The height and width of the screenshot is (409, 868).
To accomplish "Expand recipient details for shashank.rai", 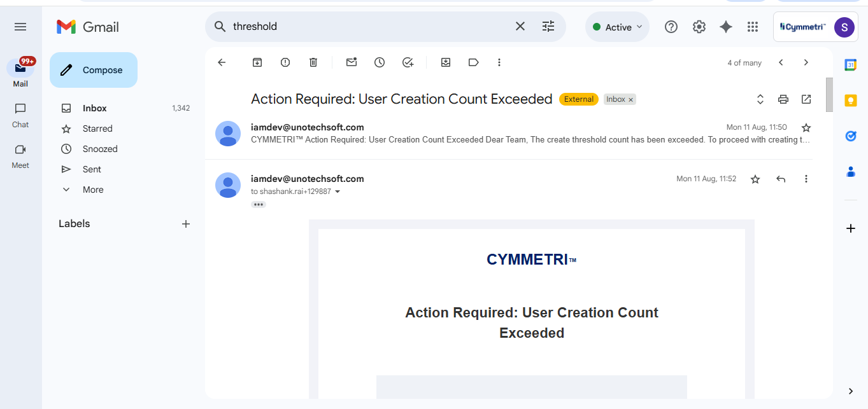I will click(338, 192).
